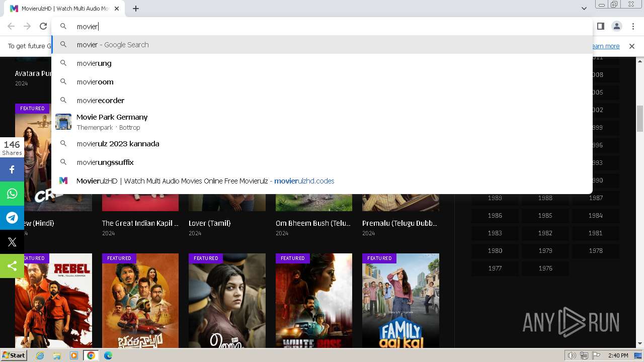The height and width of the screenshot is (362, 644).
Task: Filter by release year 1980
Action: coord(495,251)
